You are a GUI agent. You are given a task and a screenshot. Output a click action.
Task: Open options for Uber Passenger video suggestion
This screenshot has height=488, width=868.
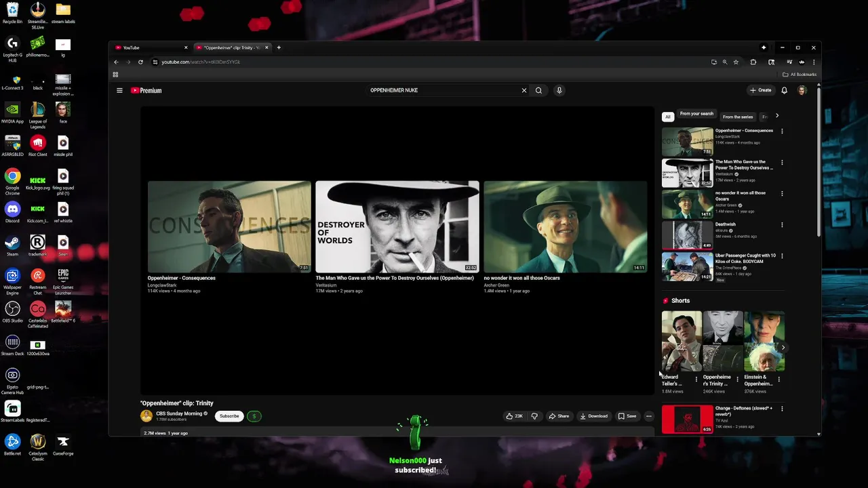(782, 256)
